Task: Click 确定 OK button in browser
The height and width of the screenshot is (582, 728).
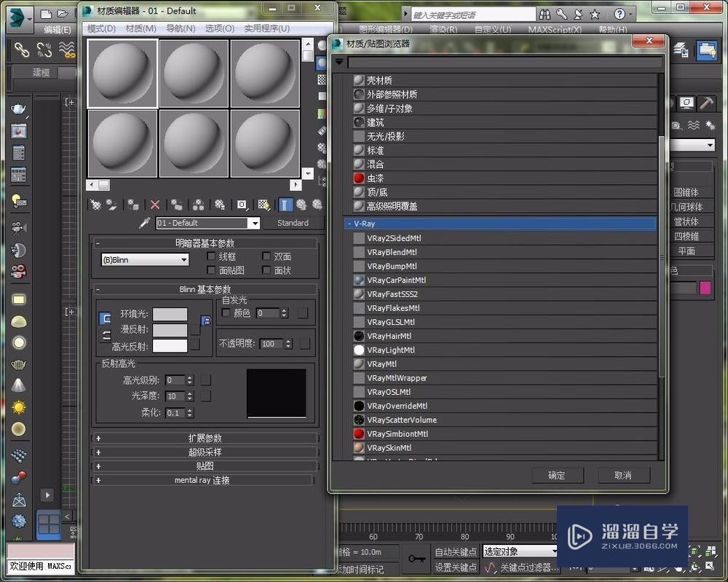Action: (x=557, y=475)
